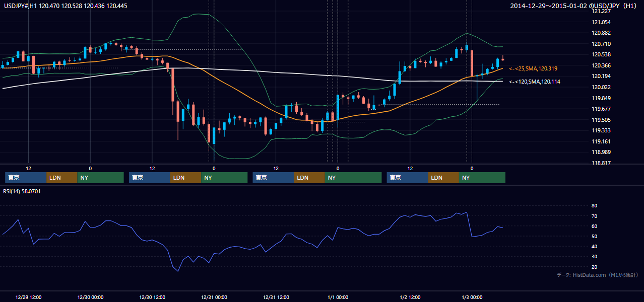Select the RSI 30 level label
Screen dimensions: 644x302
pos(594,257)
